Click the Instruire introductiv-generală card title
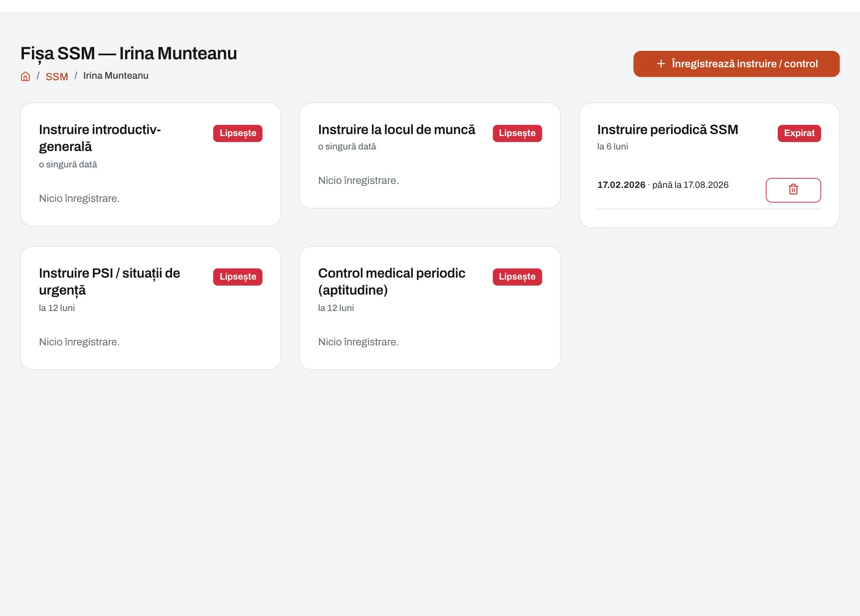Image resolution: width=860 pixels, height=616 pixels. click(100, 138)
